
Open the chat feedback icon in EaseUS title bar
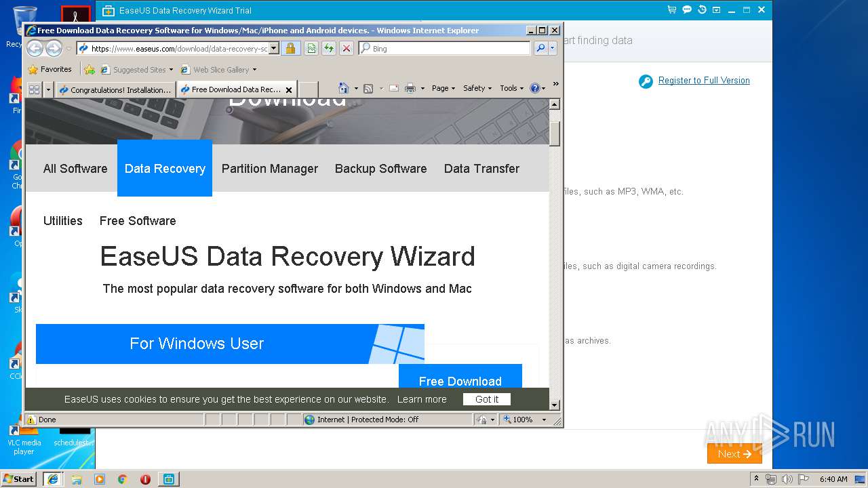(x=687, y=10)
